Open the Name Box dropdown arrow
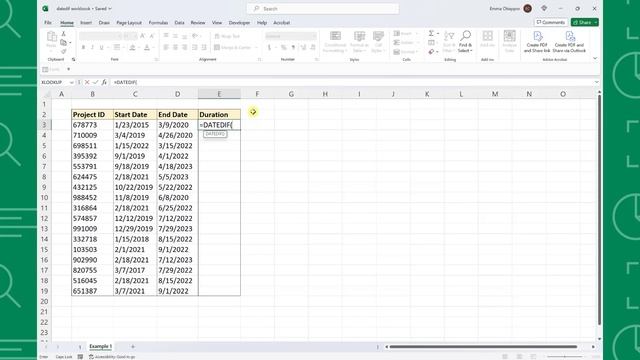This screenshot has height=360, width=640. (72, 82)
